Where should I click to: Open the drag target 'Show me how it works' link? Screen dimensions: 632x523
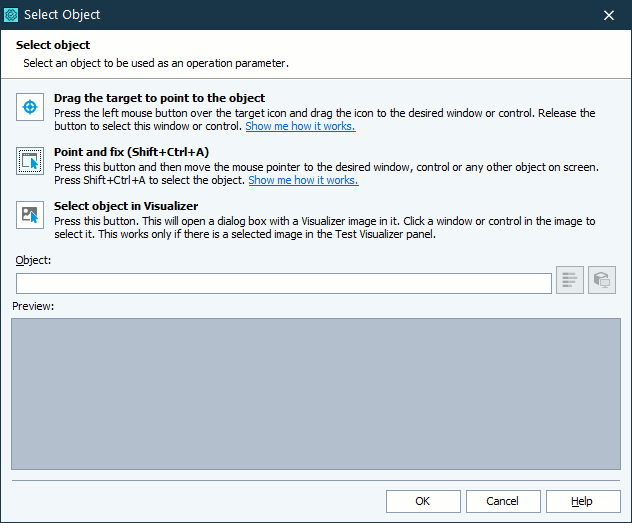click(300, 127)
